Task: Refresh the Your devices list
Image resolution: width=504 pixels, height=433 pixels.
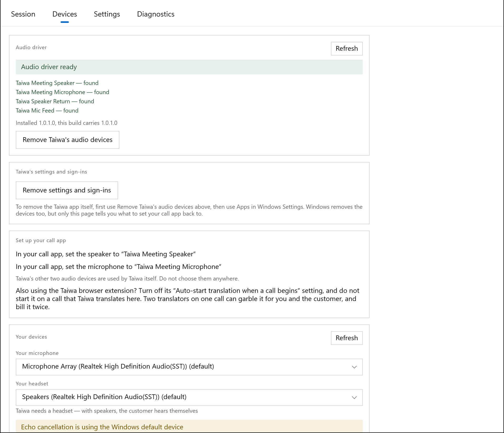Action: click(347, 338)
